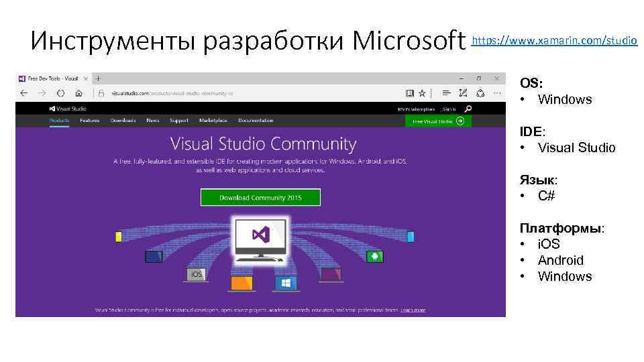Click the padlock security icon in address bar

click(x=101, y=93)
